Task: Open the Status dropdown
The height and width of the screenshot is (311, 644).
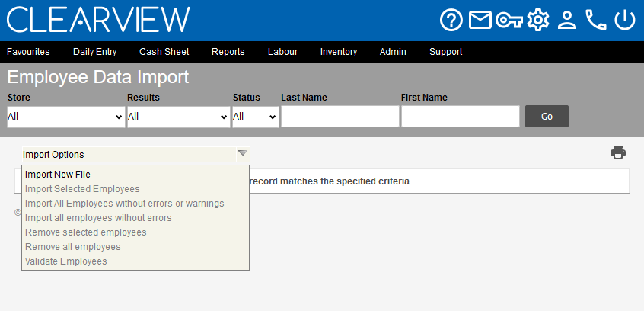Action: (256, 117)
